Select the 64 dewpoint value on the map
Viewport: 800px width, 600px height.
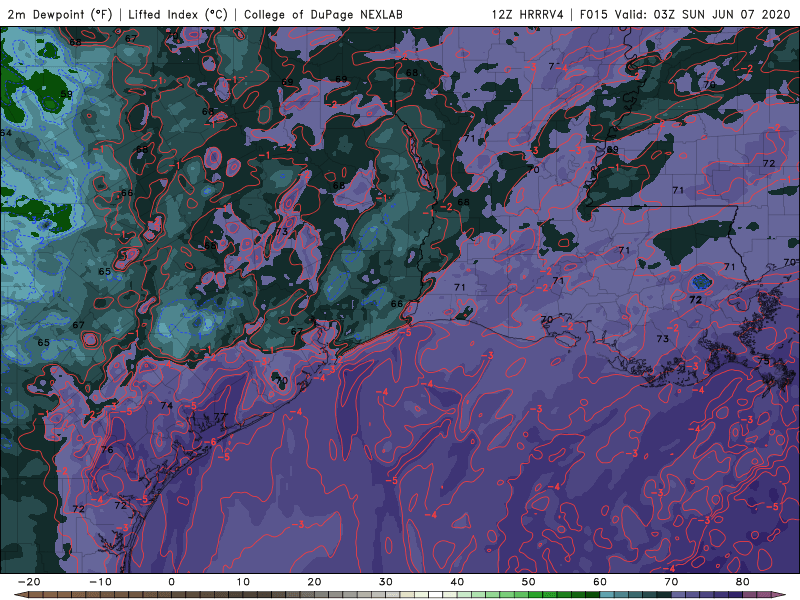coord(6,133)
